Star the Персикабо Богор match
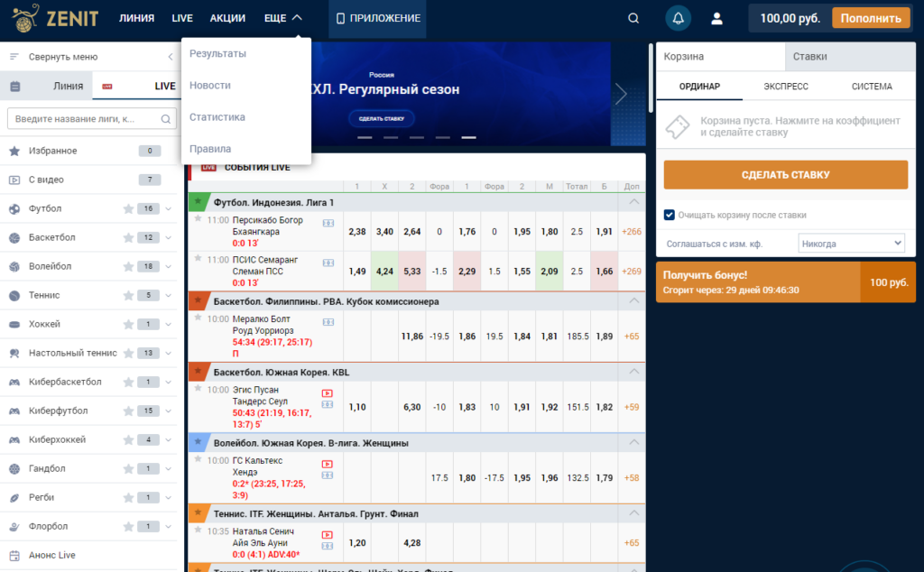Image resolution: width=924 pixels, height=572 pixels. 198,218
